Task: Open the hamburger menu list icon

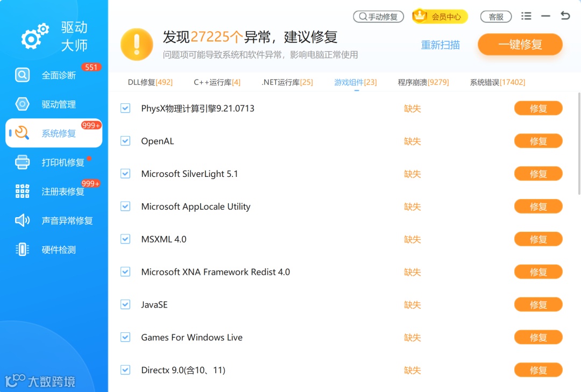Action: (x=526, y=16)
